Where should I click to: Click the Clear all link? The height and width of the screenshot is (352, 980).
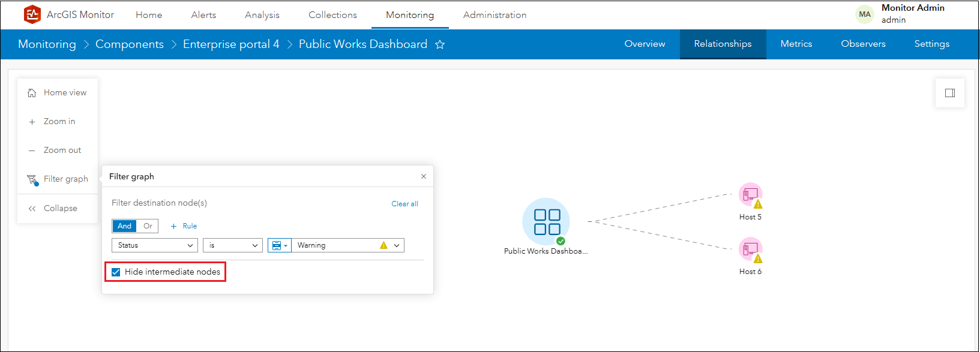click(404, 204)
